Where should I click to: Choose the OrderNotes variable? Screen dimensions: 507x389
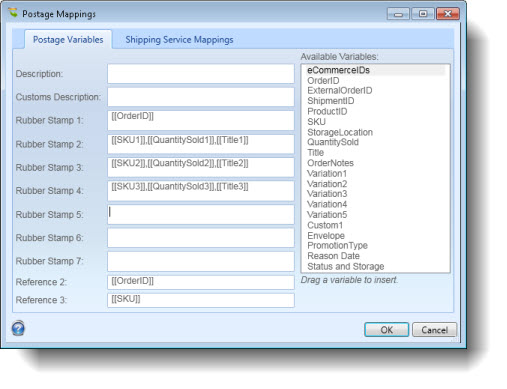pyautogui.click(x=330, y=163)
